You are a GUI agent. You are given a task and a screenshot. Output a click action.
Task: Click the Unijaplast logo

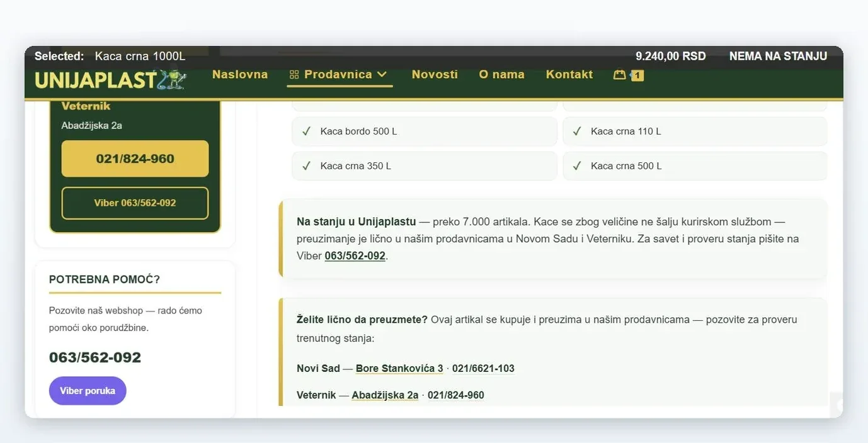(111, 80)
